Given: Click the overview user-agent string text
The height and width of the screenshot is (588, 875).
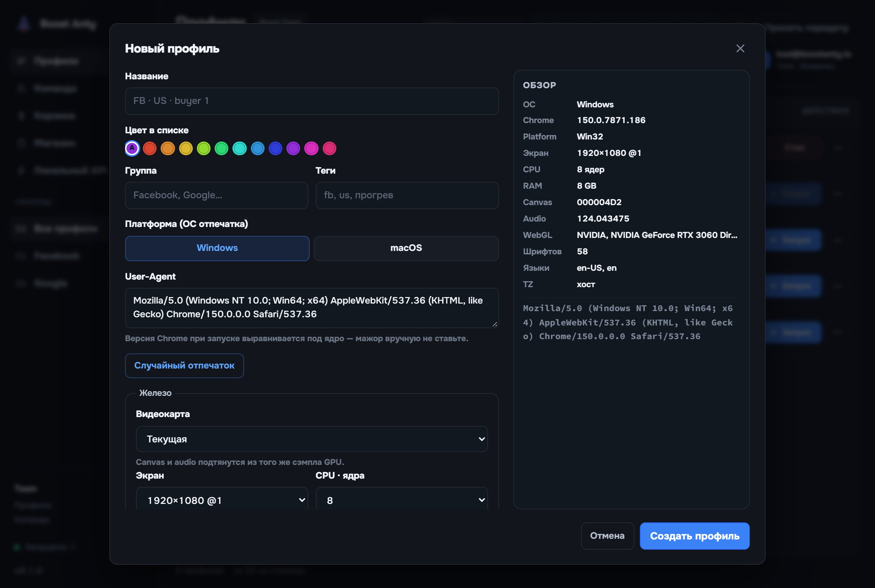Looking at the screenshot, I should point(628,322).
